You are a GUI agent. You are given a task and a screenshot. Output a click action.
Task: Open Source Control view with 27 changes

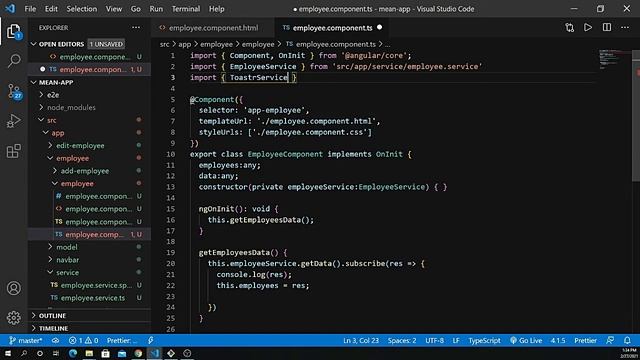tap(14, 91)
